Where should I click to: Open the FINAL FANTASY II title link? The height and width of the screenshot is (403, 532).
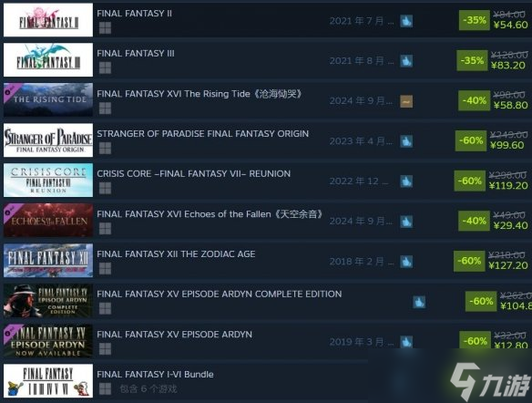tap(134, 14)
